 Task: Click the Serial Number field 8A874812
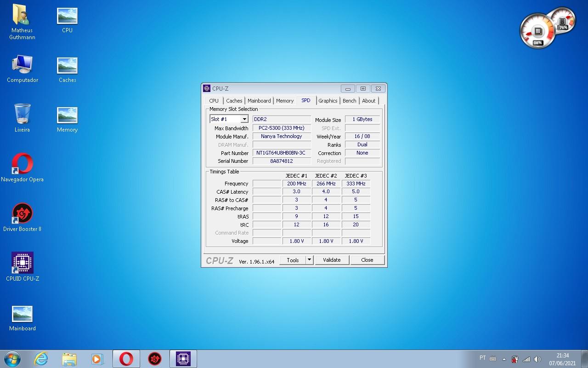pyautogui.click(x=282, y=161)
